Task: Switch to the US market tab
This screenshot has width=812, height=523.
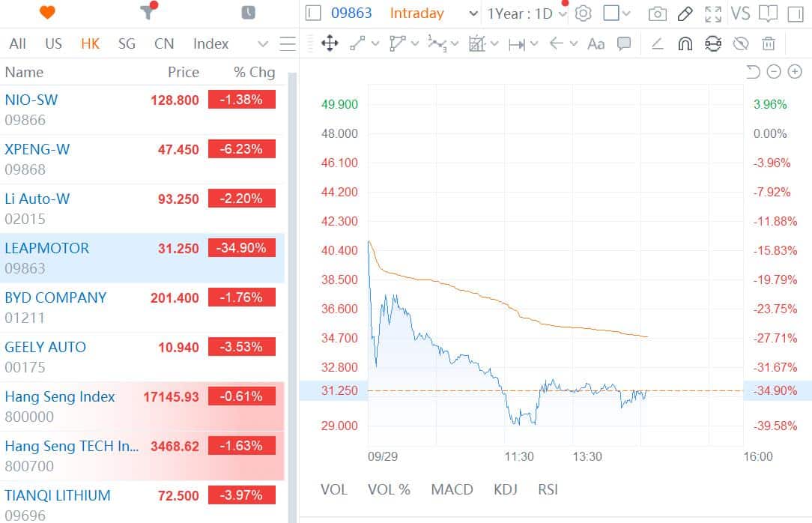Action: [53, 44]
